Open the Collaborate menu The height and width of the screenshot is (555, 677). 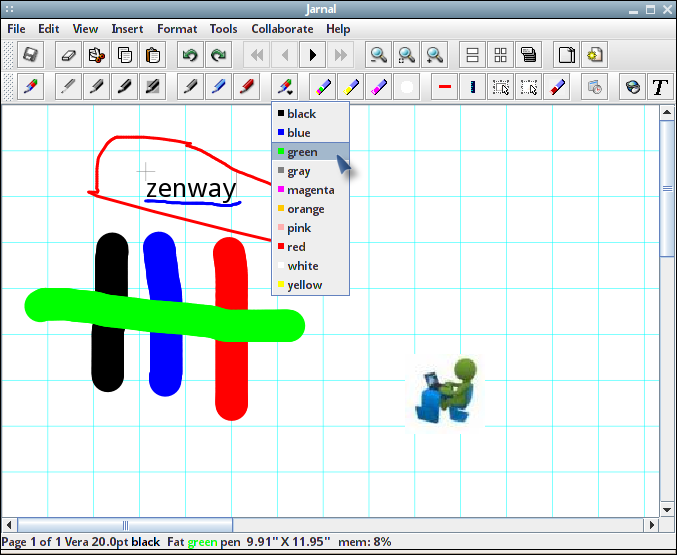pyautogui.click(x=282, y=29)
